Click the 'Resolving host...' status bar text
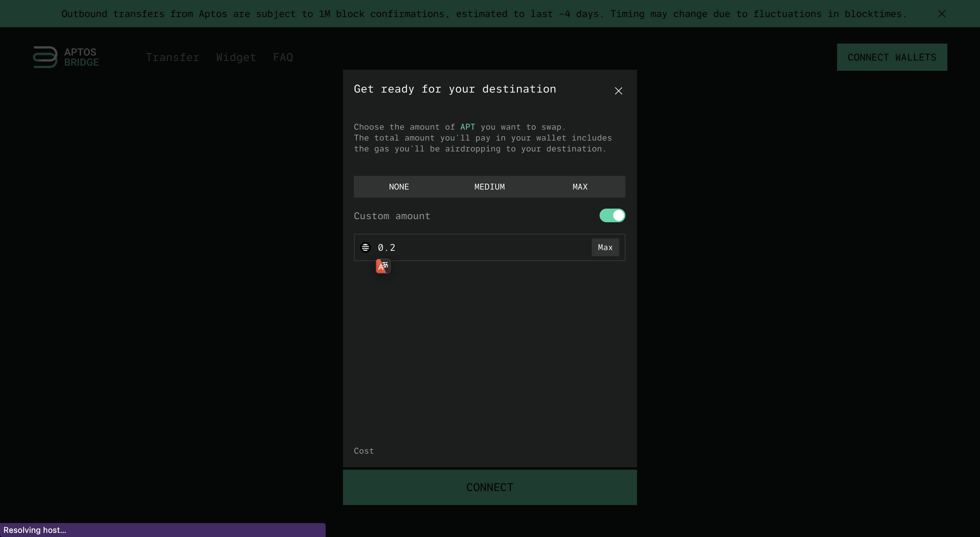Viewport: 980px width, 537px height. coord(35,530)
